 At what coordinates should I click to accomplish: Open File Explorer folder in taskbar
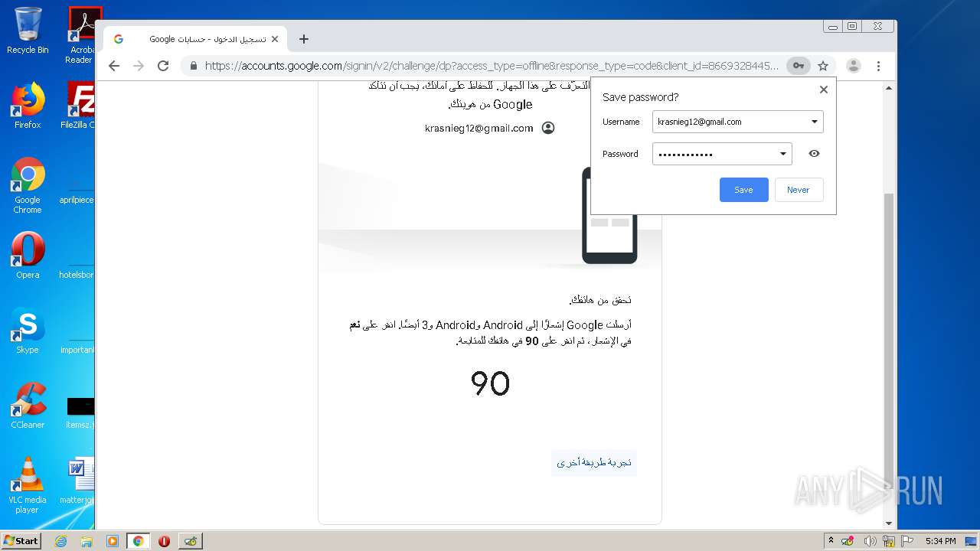[x=87, y=541]
